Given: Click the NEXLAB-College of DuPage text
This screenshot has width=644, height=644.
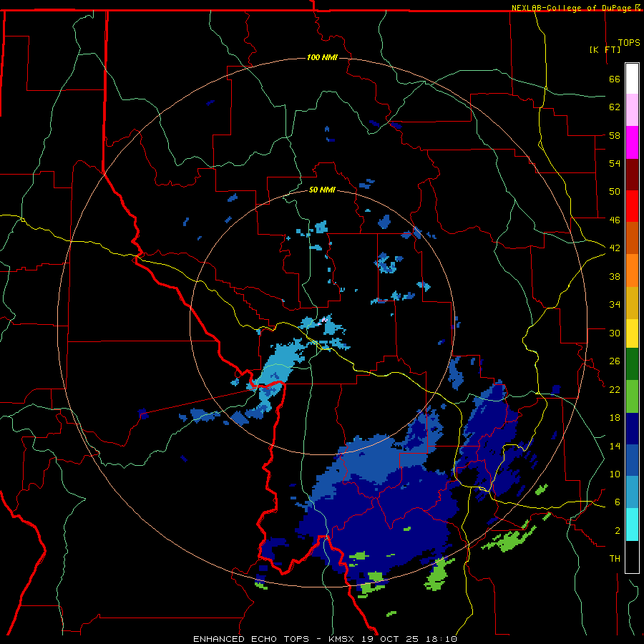Looking at the screenshot, I should (x=572, y=8).
